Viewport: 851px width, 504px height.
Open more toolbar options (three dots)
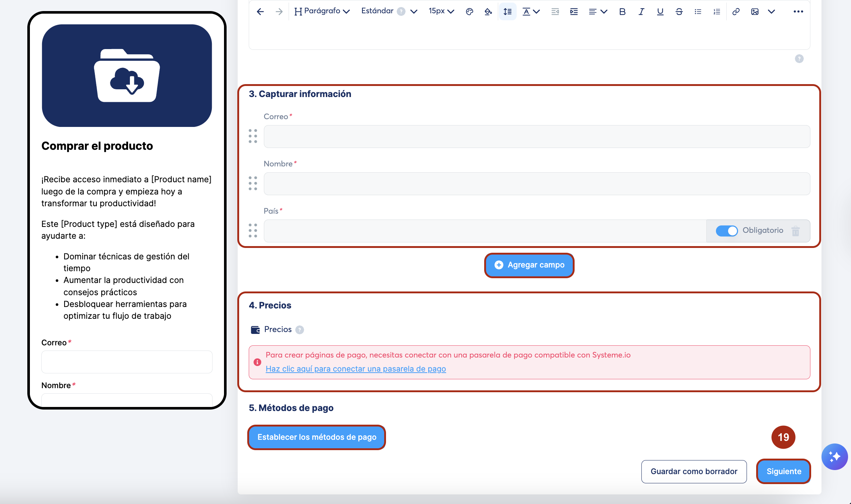point(798,12)
